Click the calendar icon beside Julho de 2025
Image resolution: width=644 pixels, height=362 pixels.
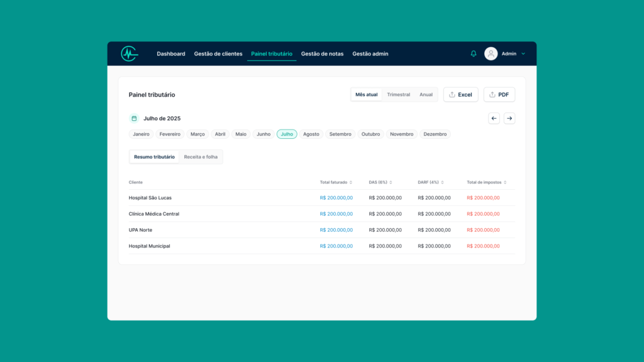(x=134, y=118)
